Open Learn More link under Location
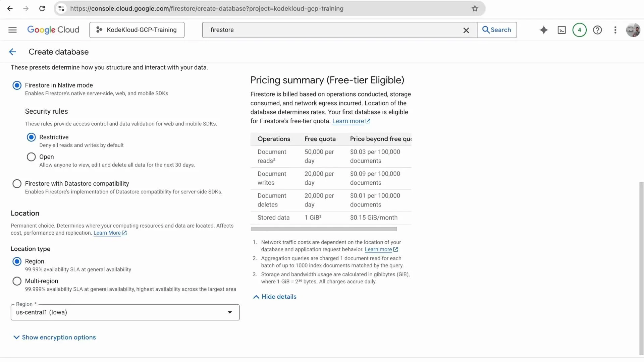The image size is (644, 362). (110, 233)
